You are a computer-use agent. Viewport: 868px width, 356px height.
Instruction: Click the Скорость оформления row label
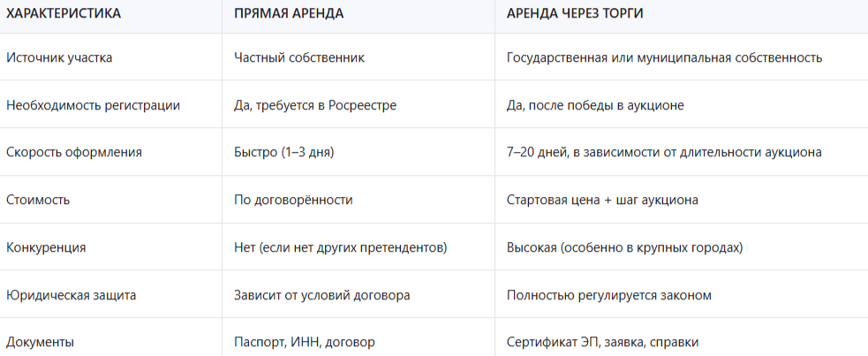click(x=74, y=152)
